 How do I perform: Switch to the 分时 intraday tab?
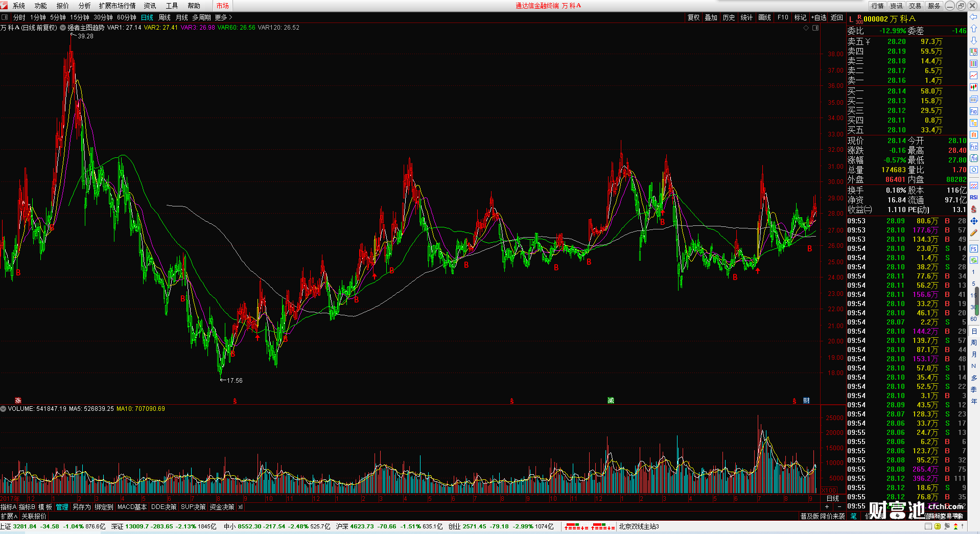click(x=19, y=17)
